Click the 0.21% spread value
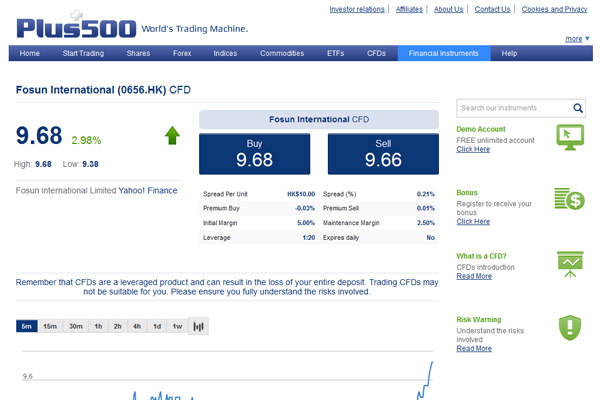Image resolution: width=600 pixels, height=400 pixels. point(426,194)
